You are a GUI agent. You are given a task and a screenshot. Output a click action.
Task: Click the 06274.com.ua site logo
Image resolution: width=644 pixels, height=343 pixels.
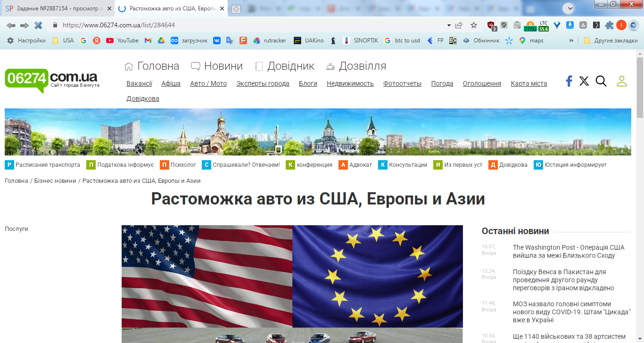click(52, 80)
